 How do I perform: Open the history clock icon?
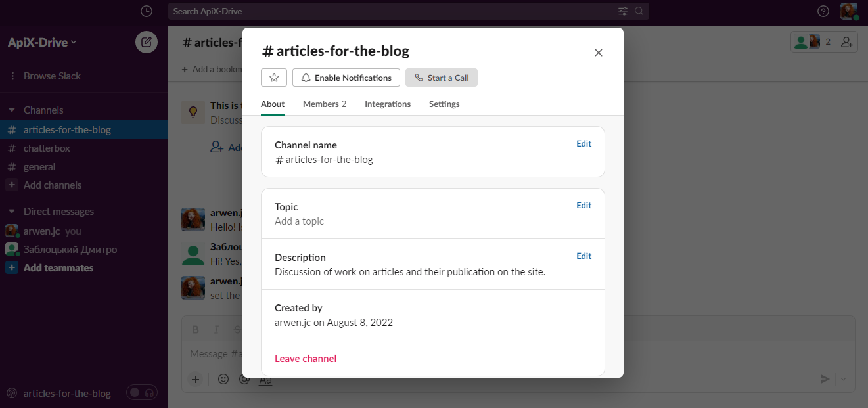147,11
